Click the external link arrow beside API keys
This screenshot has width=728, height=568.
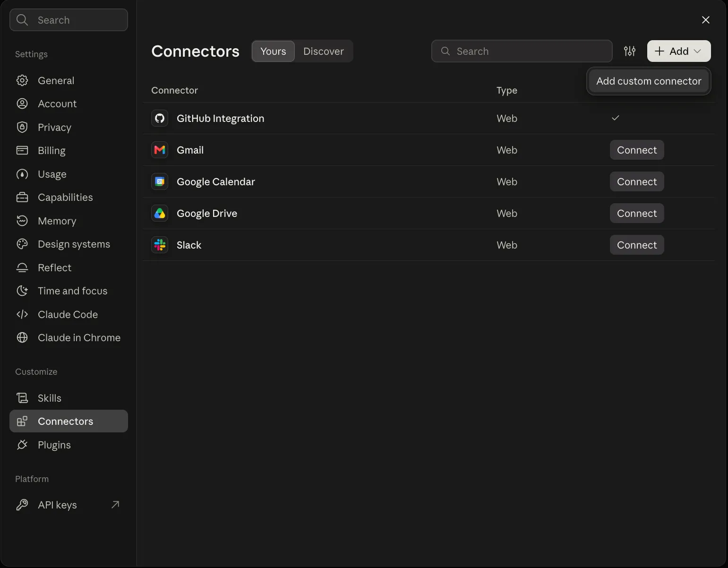pos(115,505)
